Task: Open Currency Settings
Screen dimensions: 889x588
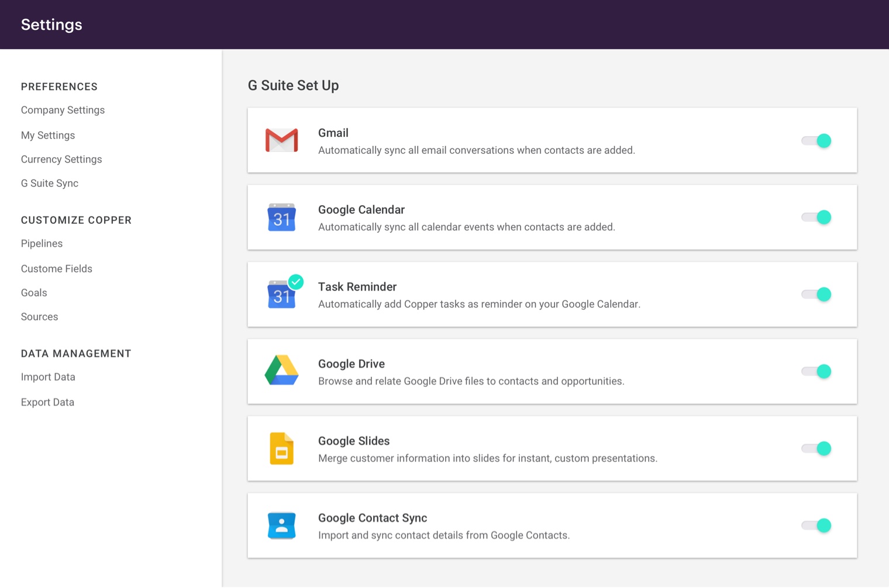Action: tap(61, 159)
